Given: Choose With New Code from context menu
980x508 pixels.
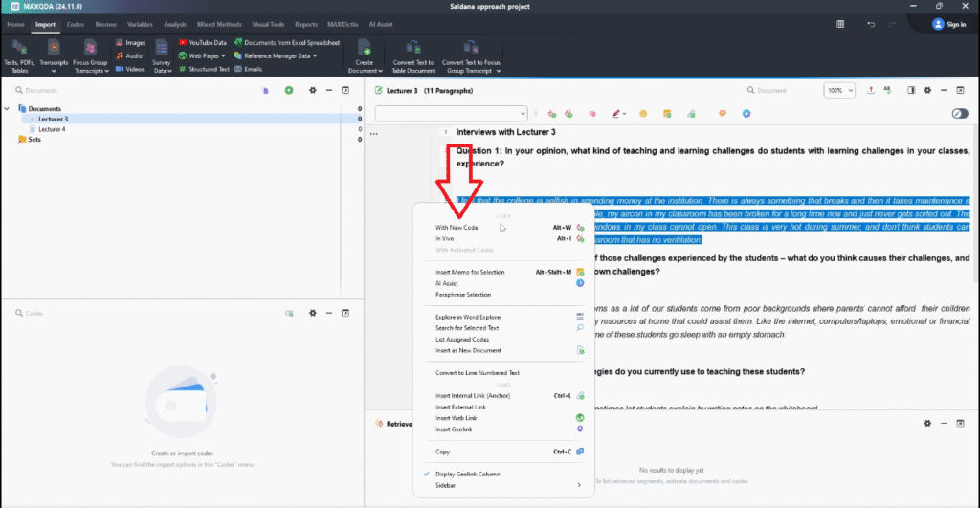Looking at the screenshot, I should coord(457,228).
